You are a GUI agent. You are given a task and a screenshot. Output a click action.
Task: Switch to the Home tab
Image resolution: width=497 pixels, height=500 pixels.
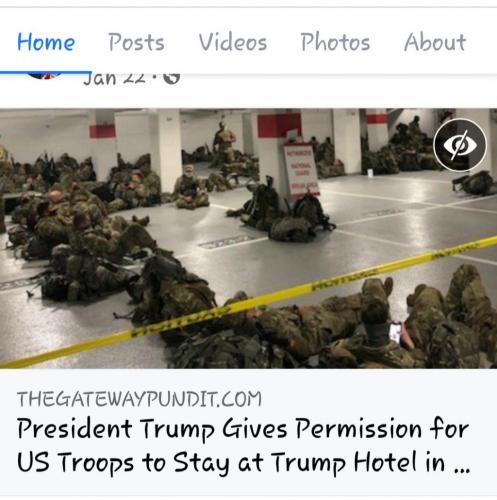click(x=46, y=42)
